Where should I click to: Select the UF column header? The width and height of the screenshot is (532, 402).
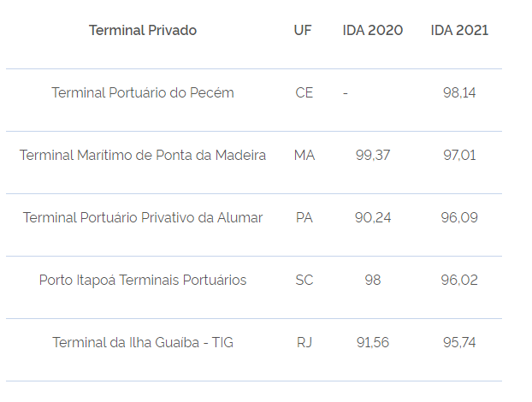pyautogui.click(x=303, y=30)
